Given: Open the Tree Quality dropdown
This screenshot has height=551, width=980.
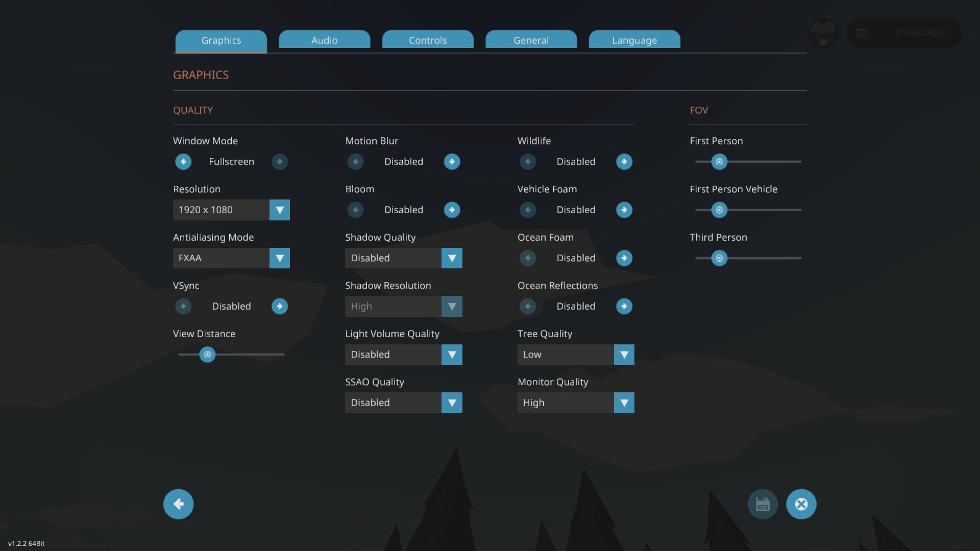Looking at the screenshot, I should tap(624, 355).
